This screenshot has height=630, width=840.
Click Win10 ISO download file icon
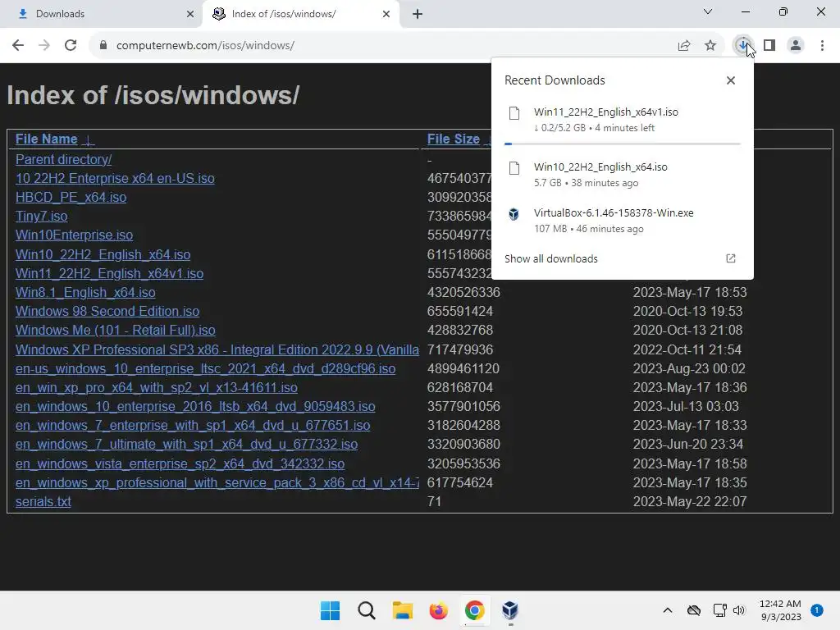514,168
